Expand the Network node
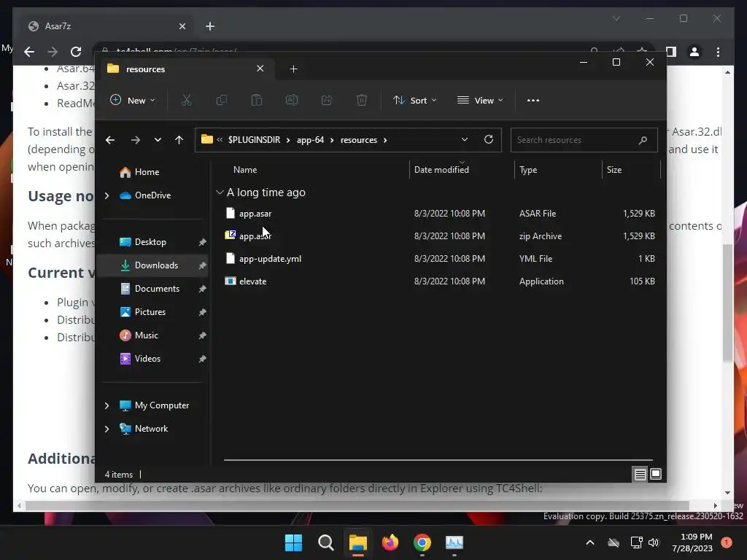The height and width of the screenshot is (560, 747). point(107,429)
